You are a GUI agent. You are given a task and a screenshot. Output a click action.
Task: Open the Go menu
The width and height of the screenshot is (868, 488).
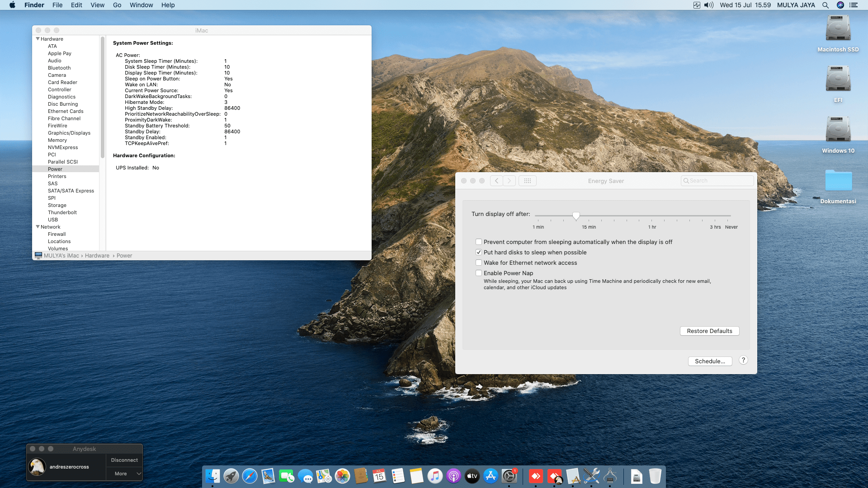(117, 5)
